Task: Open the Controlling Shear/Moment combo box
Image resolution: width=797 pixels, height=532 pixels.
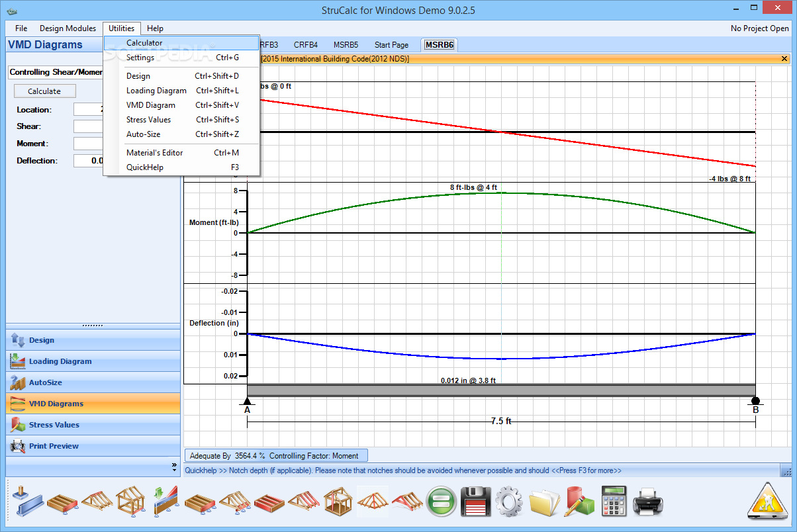Action: [56, 72]
